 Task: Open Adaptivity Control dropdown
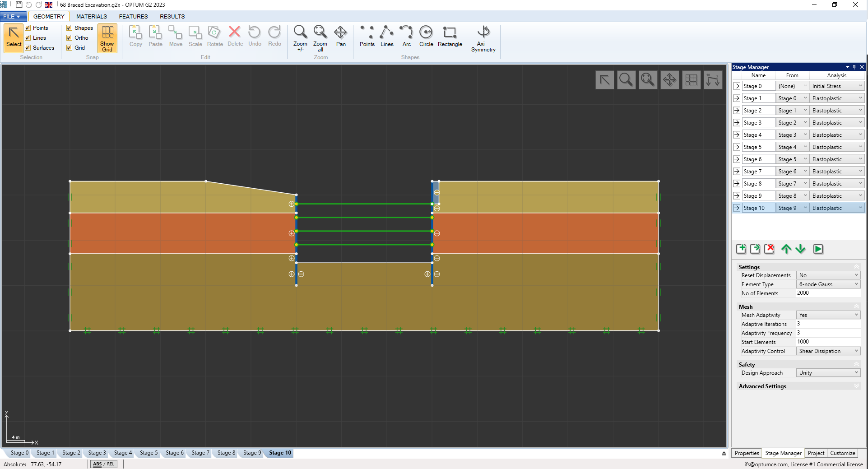point(828,351)
